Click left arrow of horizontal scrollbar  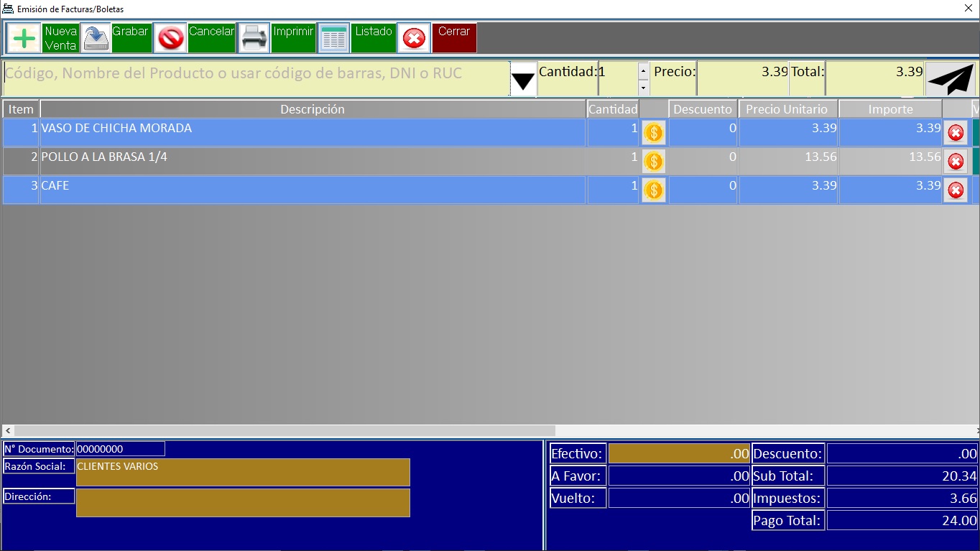[7, 430]
